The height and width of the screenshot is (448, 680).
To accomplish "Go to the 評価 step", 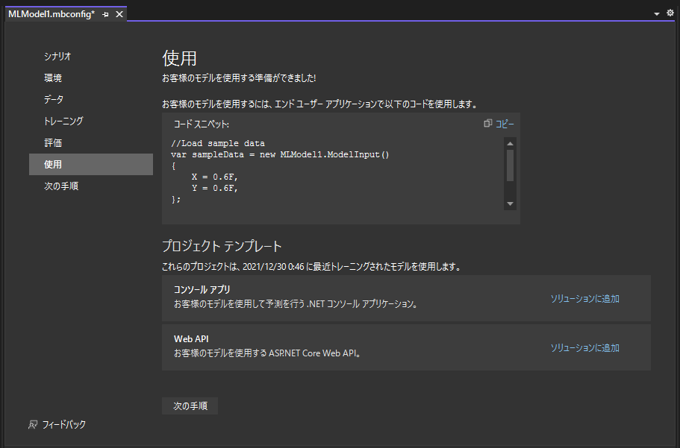I will pos(53,143).
